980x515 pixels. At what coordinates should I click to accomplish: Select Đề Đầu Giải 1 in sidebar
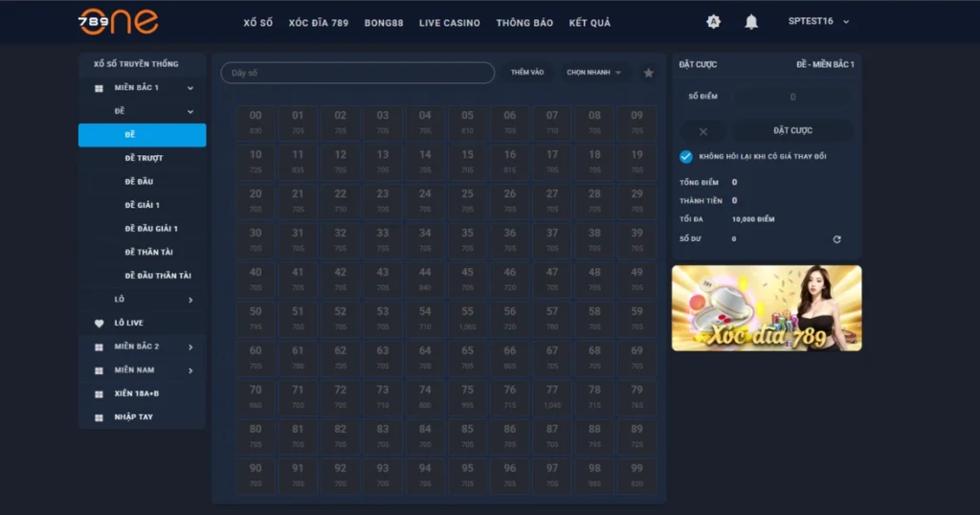click(151, 229)
